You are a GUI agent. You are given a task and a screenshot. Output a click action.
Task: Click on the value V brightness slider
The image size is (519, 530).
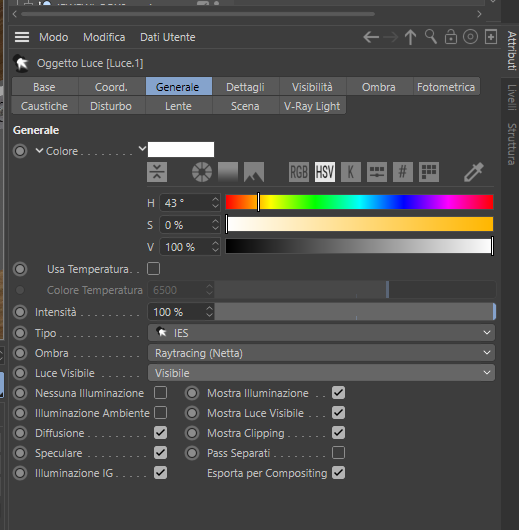point(359,246)
